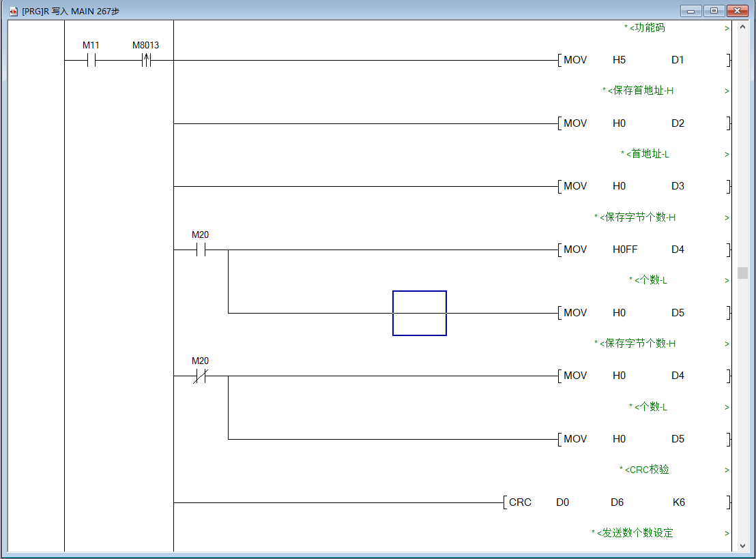Select the M8013 rising-edge pulse contact
The height and width of the screenshot is (559, 756).
click(x=146, y=61)
